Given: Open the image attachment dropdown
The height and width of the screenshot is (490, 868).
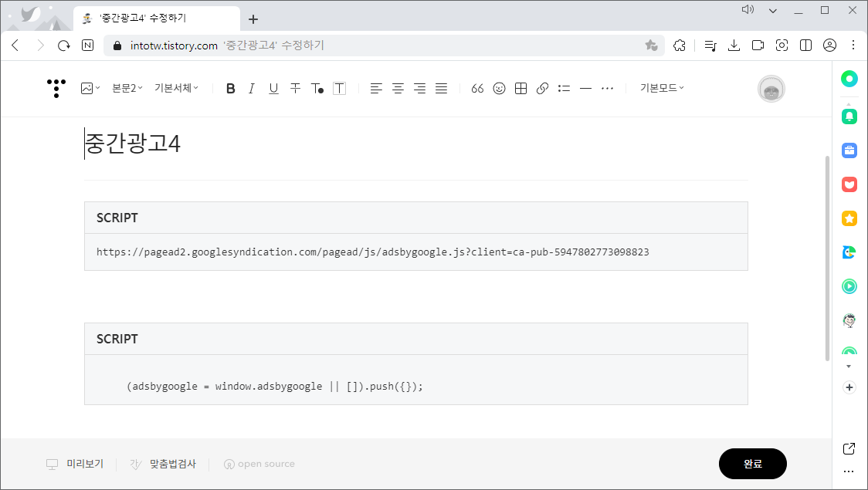Looking at the screenshot, I should click(x=90, y=88).
